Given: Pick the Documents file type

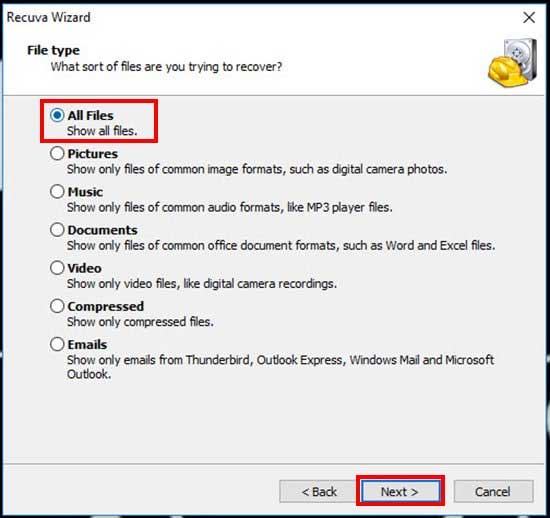Looking at the screenshot, I should (57, 230).
